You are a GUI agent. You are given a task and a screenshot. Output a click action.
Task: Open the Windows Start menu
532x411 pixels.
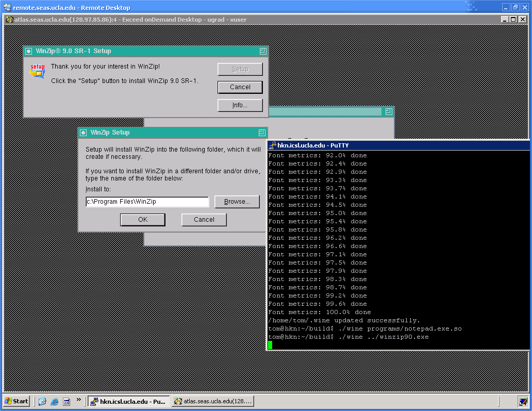[16, 401]
